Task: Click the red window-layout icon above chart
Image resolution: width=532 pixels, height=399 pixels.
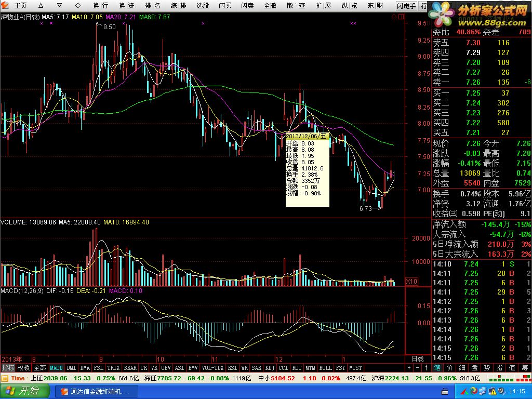Action: pos(401,17)
